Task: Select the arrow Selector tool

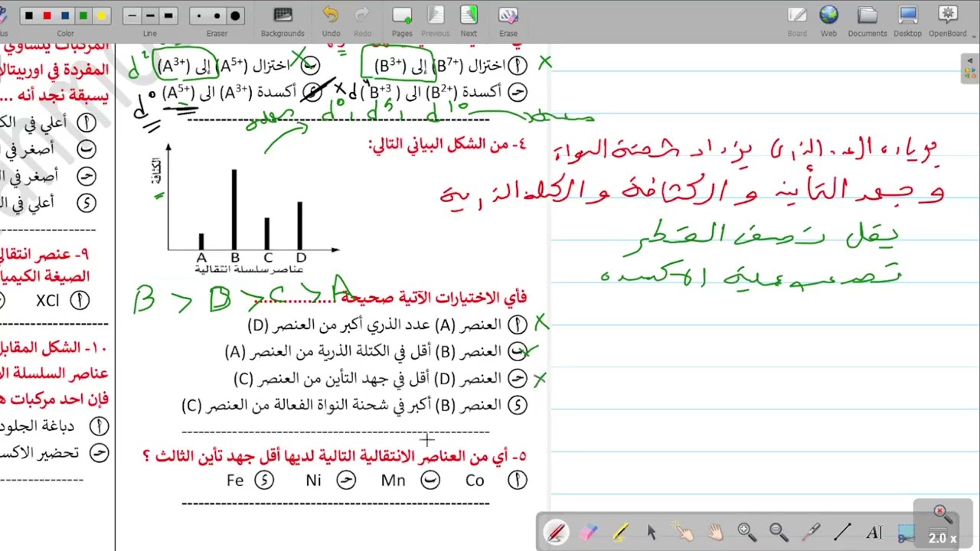Action: pos(652,532)
